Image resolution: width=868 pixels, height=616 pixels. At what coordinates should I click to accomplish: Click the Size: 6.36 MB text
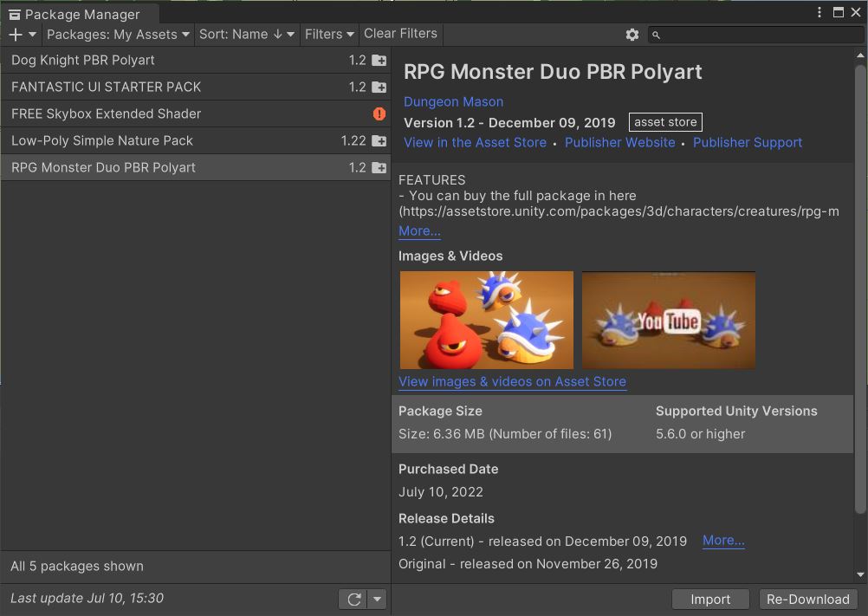[505, 434]
